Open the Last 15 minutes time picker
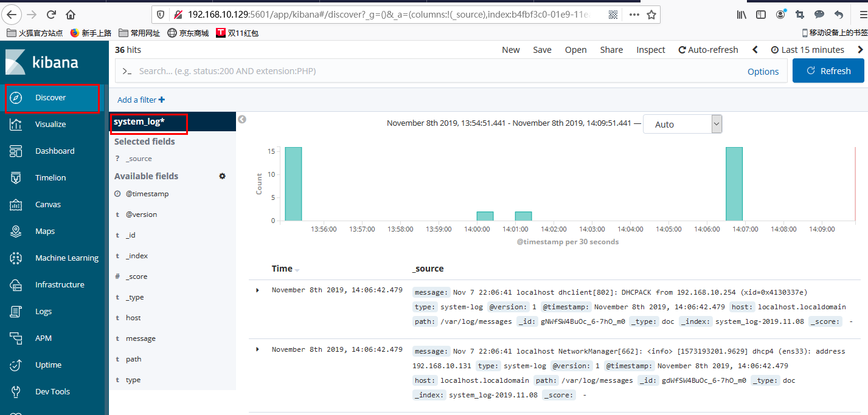868x415 pixels. (x=808, y=50)
